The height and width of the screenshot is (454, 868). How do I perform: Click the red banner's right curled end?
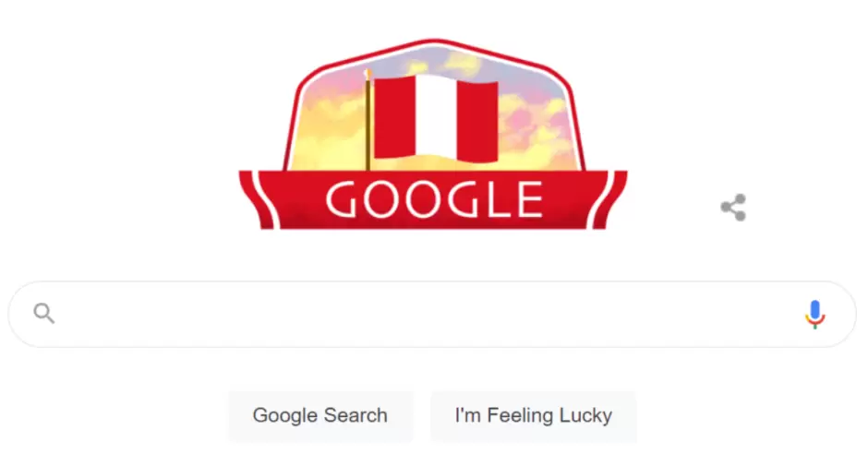tap(610, 199)
